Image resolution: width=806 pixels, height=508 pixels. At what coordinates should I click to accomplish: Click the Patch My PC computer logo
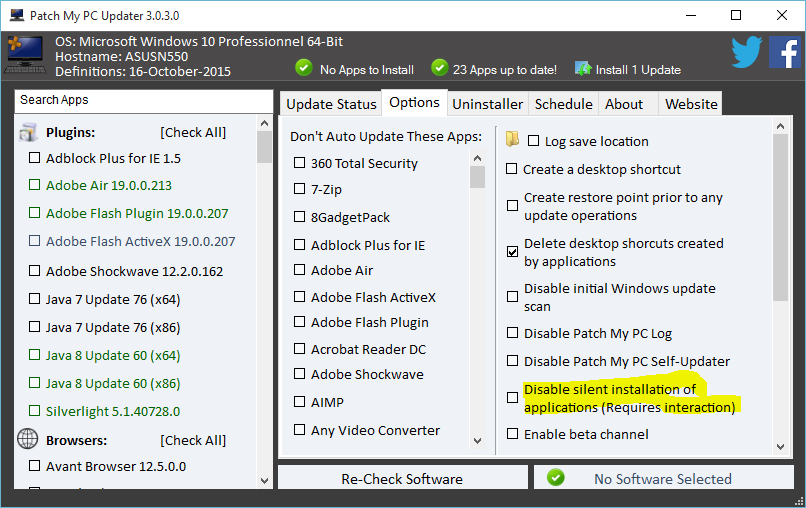(25, 55)
